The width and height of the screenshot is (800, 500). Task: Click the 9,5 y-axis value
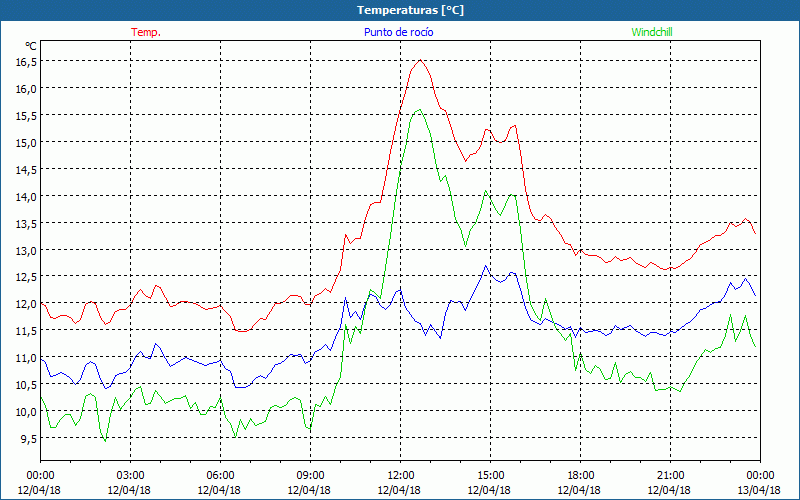pos(28,438)
